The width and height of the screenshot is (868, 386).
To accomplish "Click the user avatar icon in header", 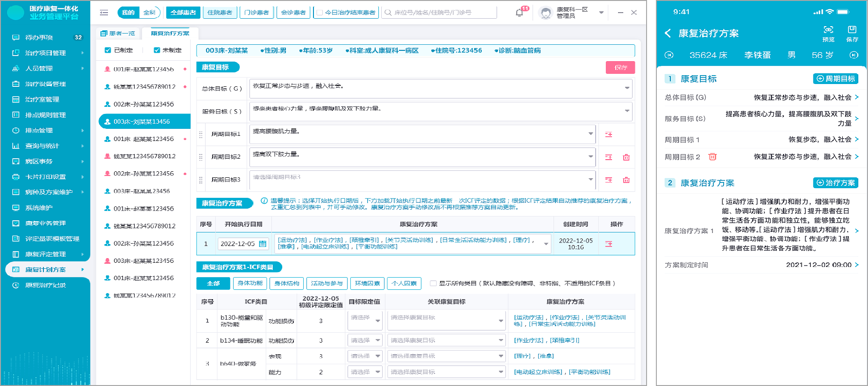I will (x=545, y=13).
